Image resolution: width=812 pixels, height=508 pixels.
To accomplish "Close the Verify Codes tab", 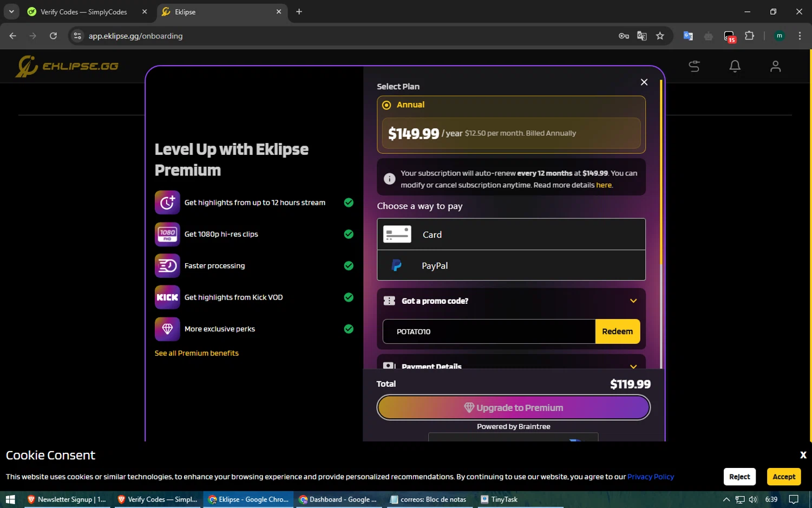I will (145, 12).
